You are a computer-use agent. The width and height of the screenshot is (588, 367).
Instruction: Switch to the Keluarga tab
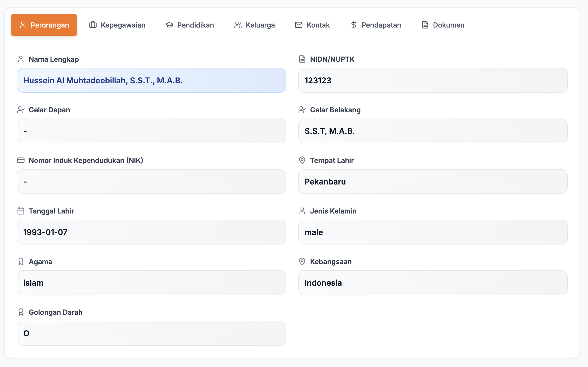click(255, 25)
